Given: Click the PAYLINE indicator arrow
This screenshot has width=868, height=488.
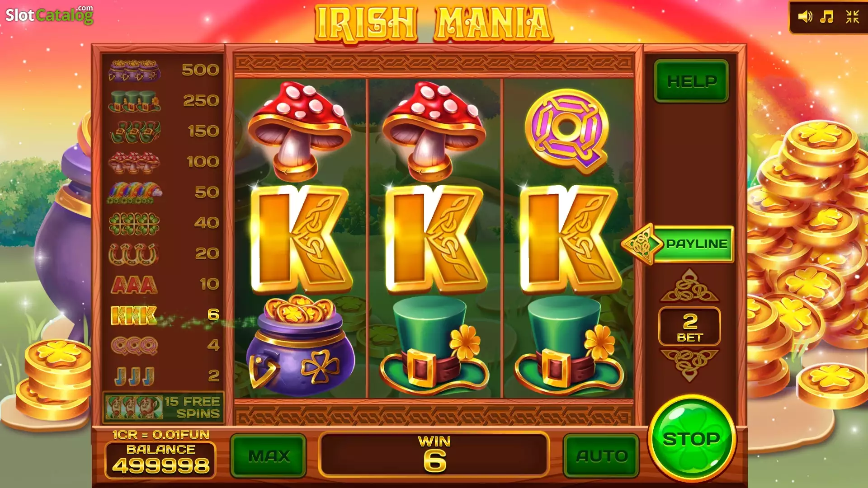Looking at the screenshot, I should point(678,244).
